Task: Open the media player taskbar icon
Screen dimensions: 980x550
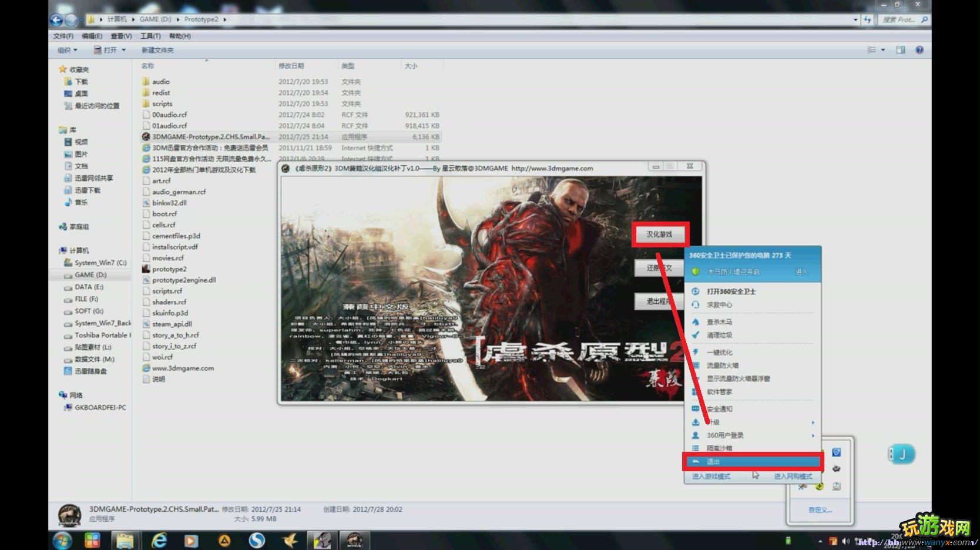Action: (192, 540)
